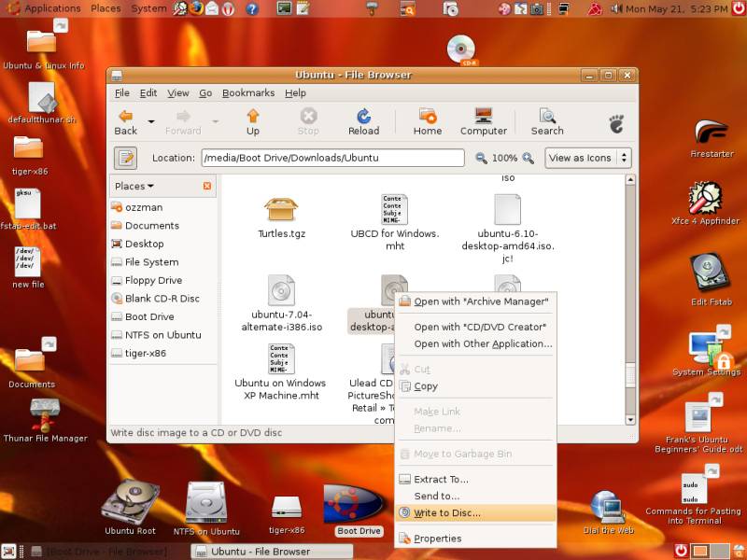
Task: Open the System panel menu
Action: pos(148,8)
